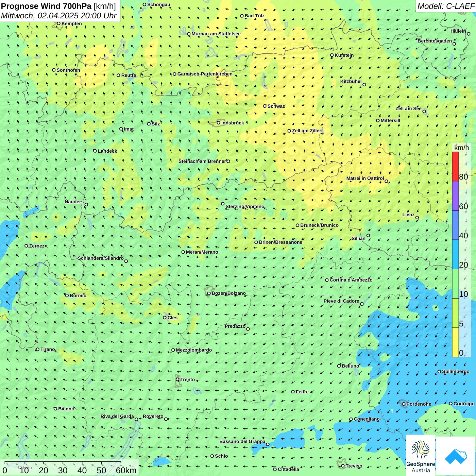Screen dimensions: 476x476
Task: Select the Kempten city label
Action: [71, 23]
